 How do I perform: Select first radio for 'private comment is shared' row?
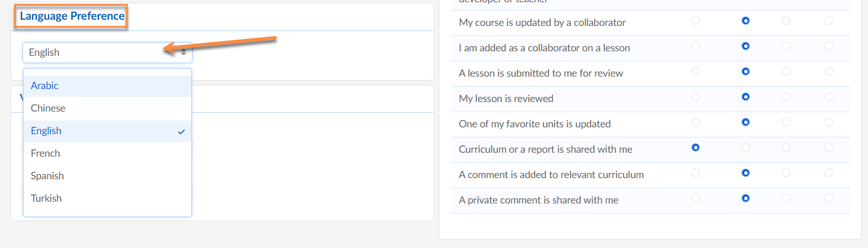tap(696, 198)
